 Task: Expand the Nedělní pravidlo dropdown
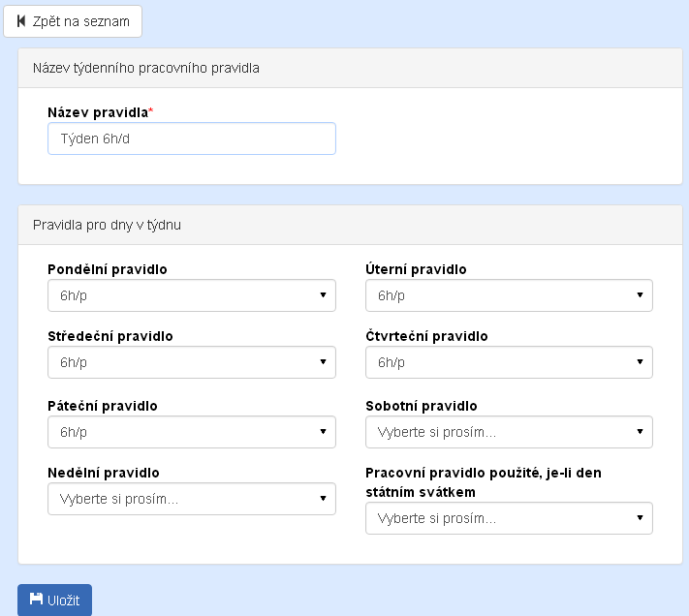pos(191,499)
